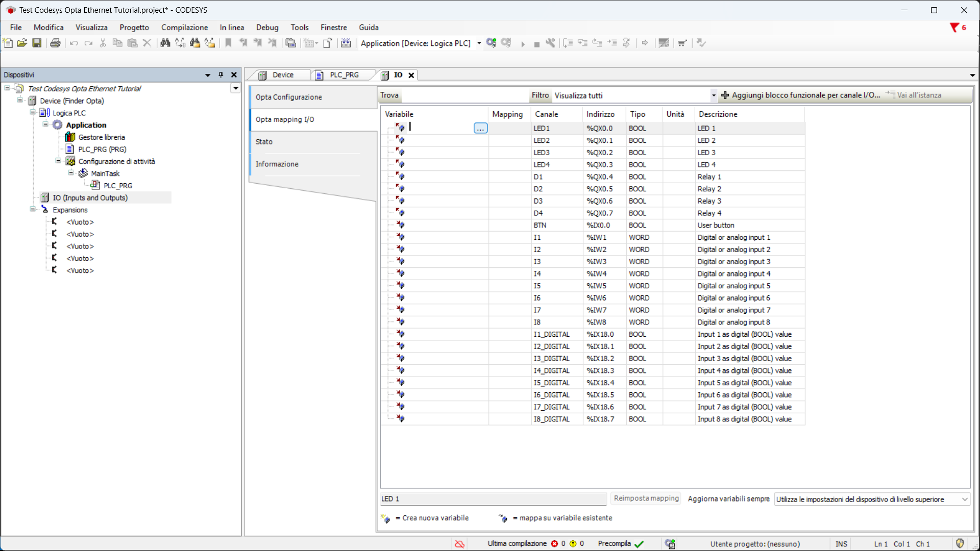Open the Compilazione menu
Screen dimensions: 980x551
(x=184, y=28)
